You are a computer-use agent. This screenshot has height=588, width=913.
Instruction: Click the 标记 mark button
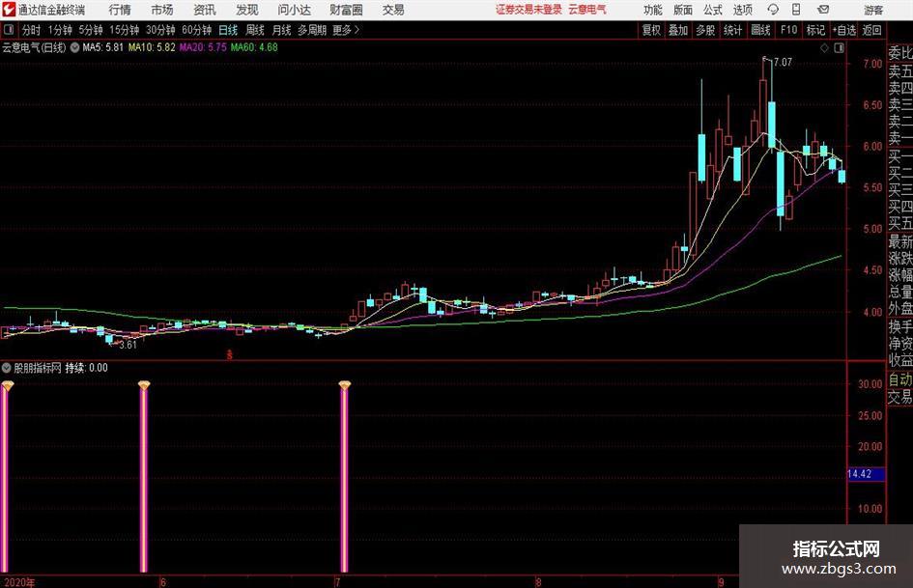coord(815,30)
